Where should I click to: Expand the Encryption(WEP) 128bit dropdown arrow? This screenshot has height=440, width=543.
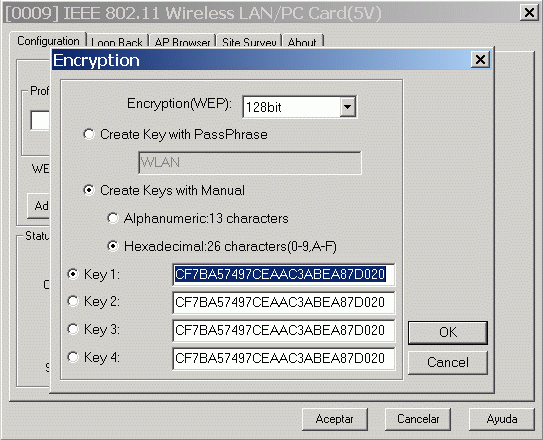click(x=347, y=107)
